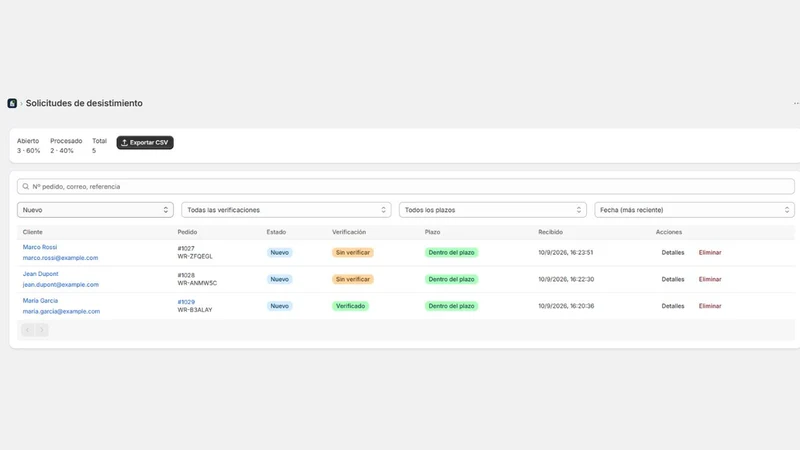Image resolution: width=800 pixels, height=450 pixels.
Task: Click the Pedido column header
Action: (187, 232)
